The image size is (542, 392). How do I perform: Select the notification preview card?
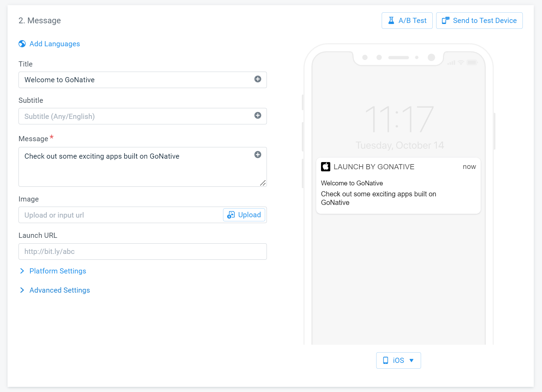pos(398,185)
